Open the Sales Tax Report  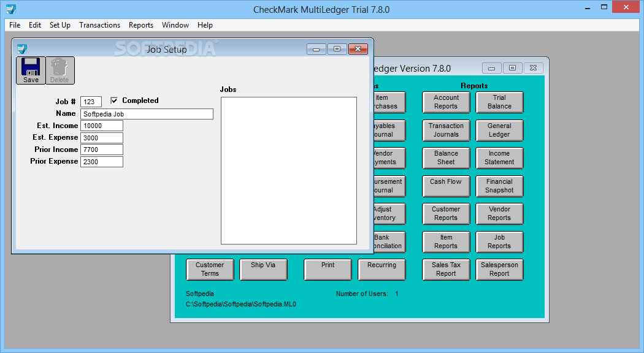[446, 269]
